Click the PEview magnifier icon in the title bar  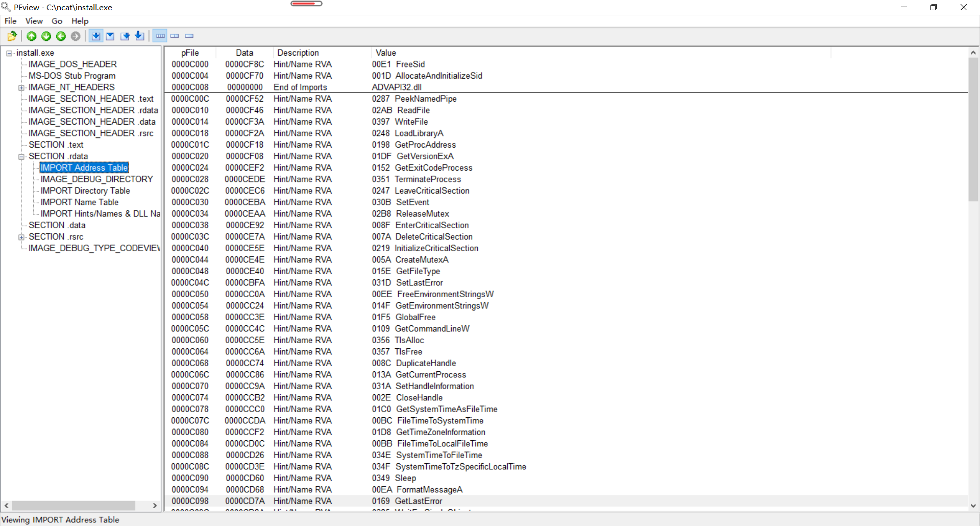6,7
